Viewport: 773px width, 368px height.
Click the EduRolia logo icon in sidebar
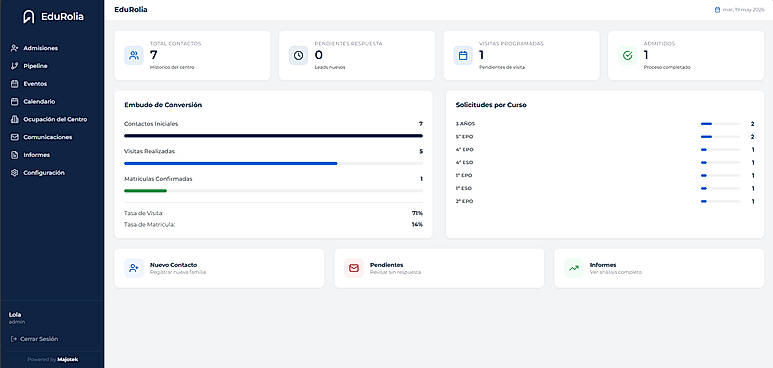tap(29, 17)
